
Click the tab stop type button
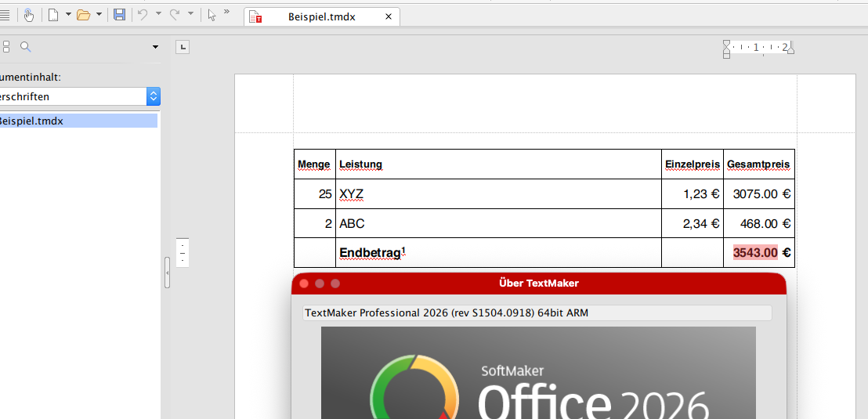coord(182,47)
